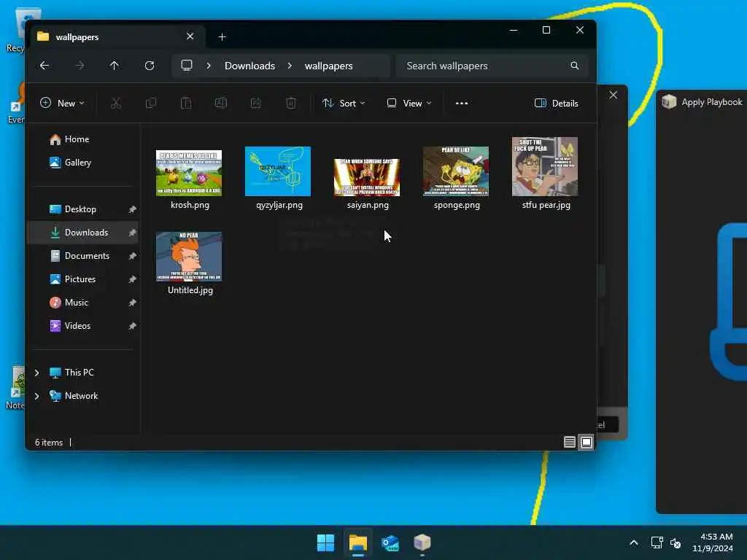
Task: Click the network tray icon
Action: (x=657, y=542)
